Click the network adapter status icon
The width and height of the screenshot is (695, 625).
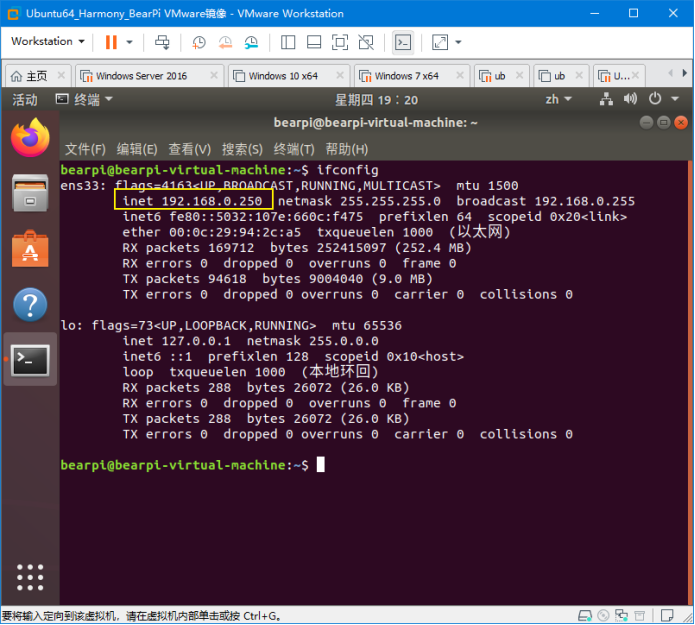pos(621,615)
